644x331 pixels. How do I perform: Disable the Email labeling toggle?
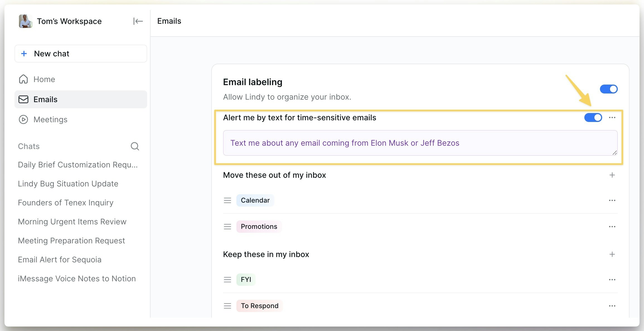609,89
